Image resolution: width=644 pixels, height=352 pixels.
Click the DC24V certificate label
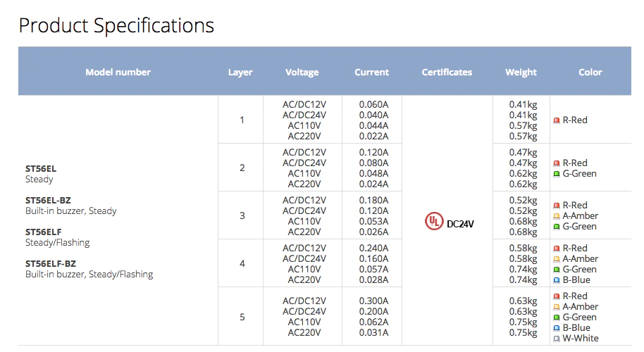click(x=460, y=224)
